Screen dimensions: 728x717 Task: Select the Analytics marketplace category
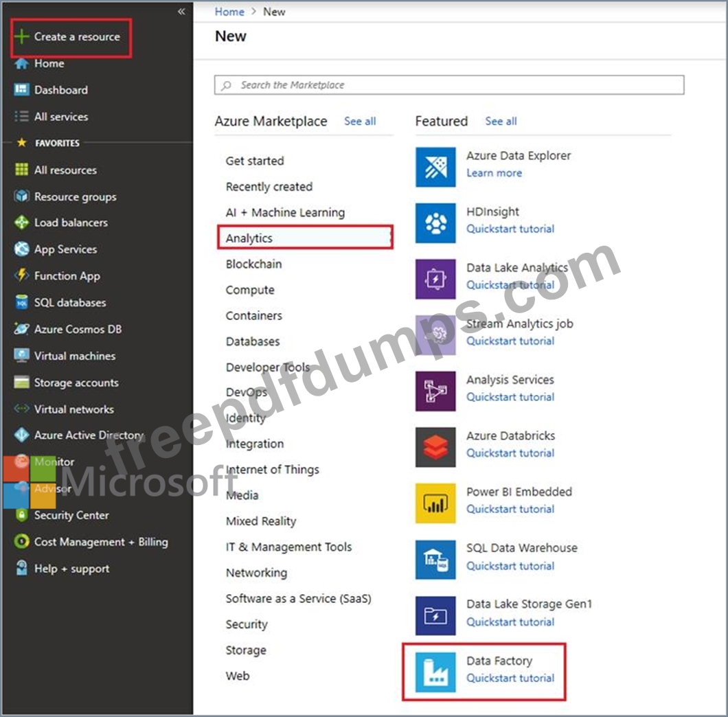click(x=305, y=238)
